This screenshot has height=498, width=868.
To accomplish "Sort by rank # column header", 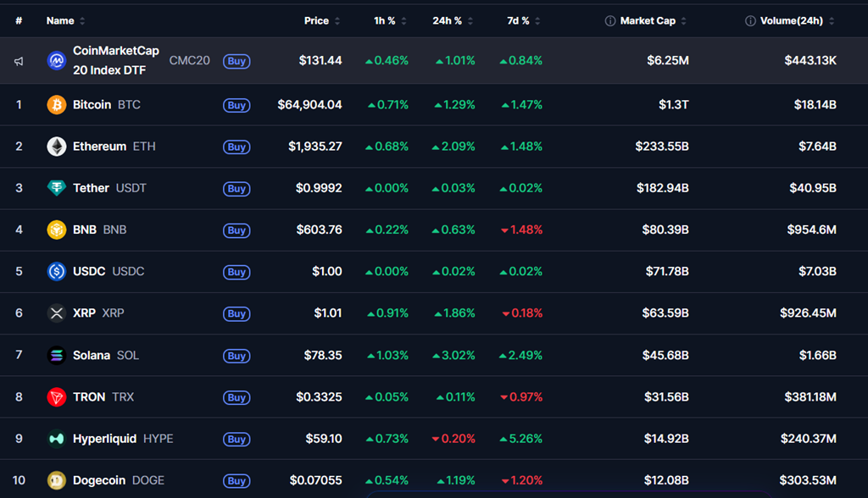I will 19,21.
